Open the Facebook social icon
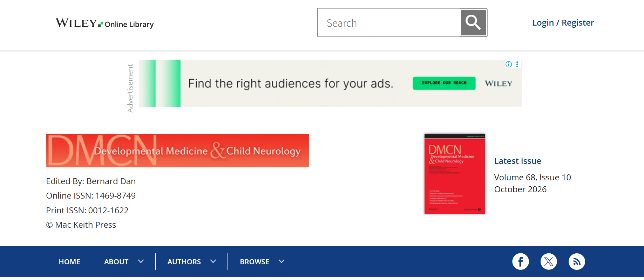The height and width of the screenshot is (280, 644). 521,261
